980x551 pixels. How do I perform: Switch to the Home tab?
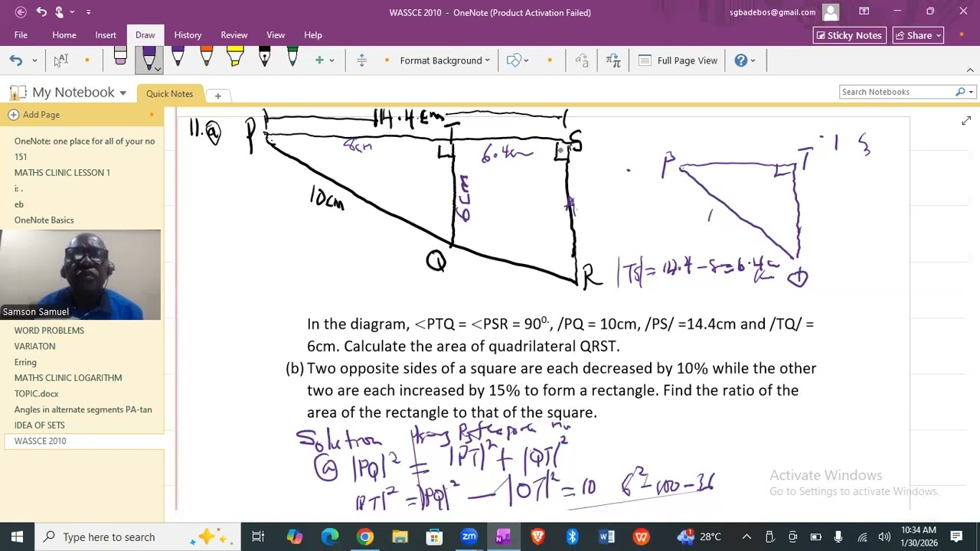click(x=64, y=35)
